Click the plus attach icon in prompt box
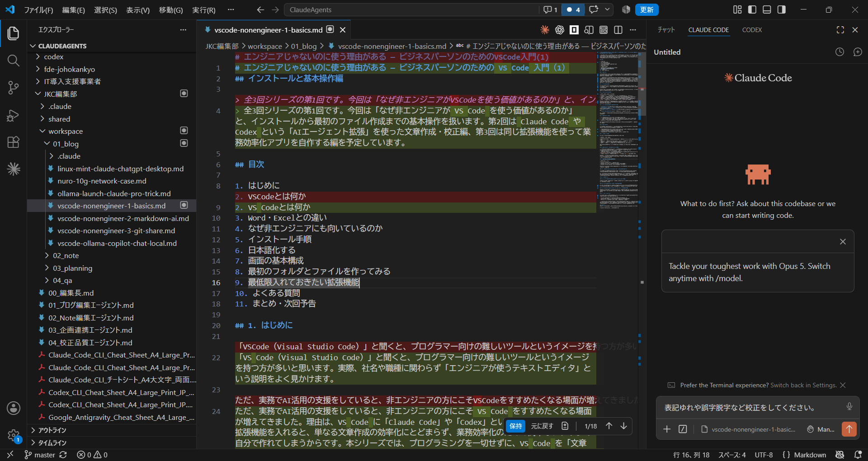The width and height of the screenshot is (868, 461). point(667,429)
